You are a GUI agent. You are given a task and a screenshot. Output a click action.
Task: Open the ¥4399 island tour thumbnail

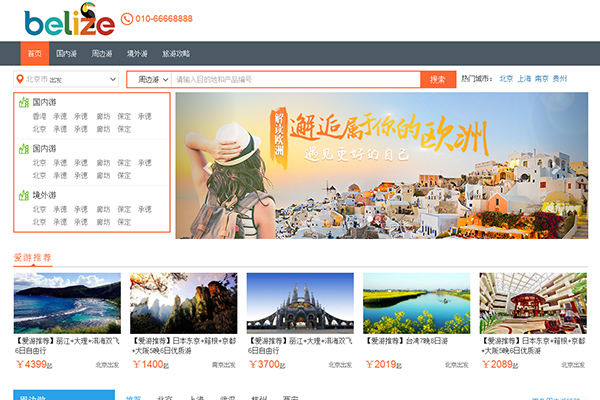coord(66,302)
